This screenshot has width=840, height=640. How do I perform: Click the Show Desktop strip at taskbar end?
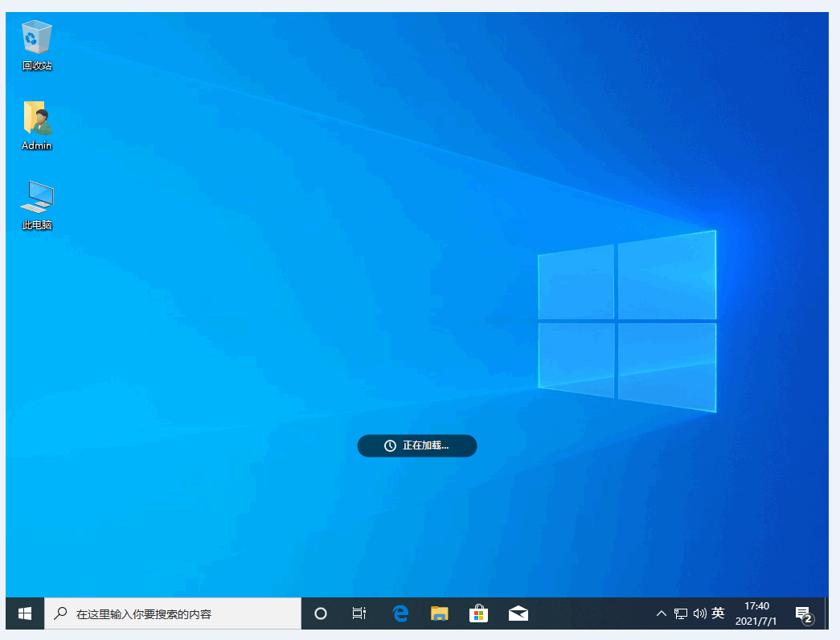coord(826,613)
